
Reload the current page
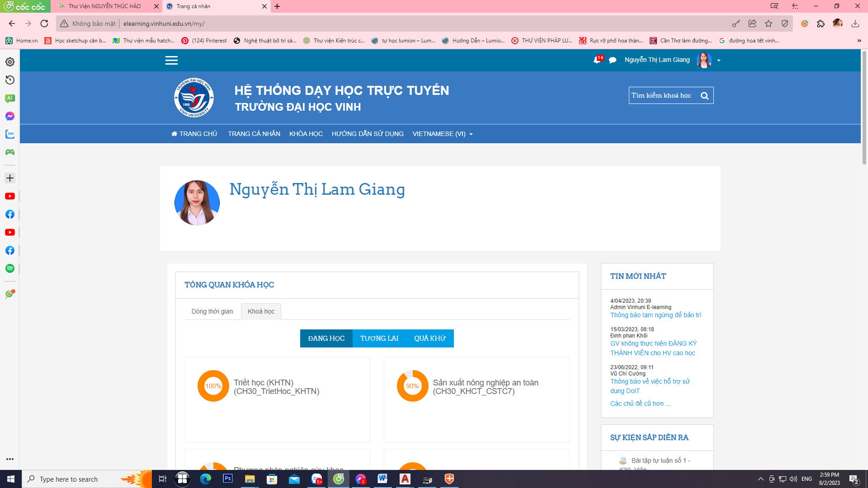pos(44,23)
